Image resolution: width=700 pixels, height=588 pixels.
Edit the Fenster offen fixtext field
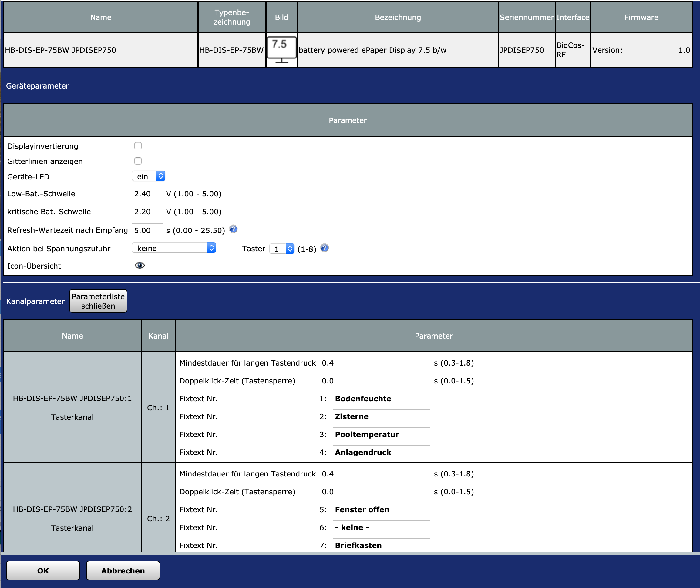point(381,510)
